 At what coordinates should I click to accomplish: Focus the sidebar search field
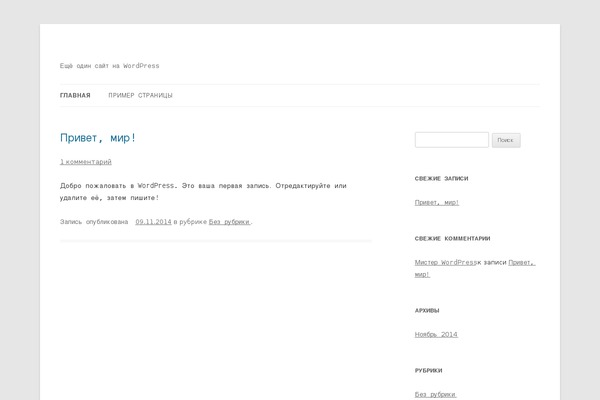[x=452, y=140]
